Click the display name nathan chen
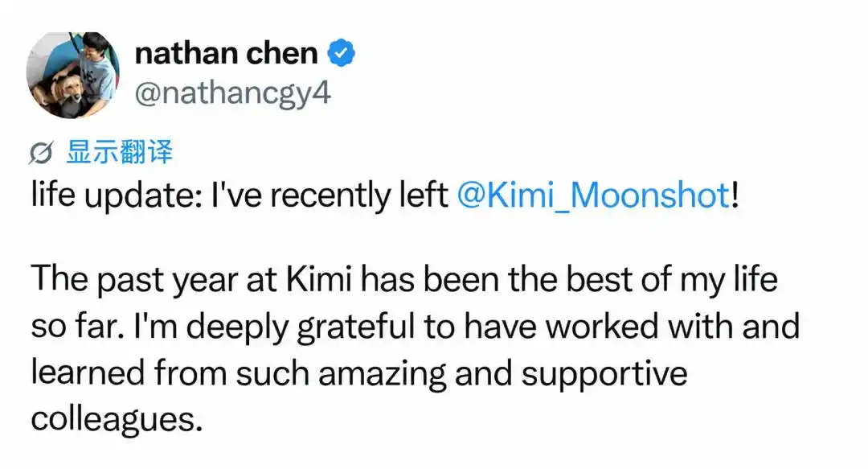Image resolution: width=868 pixels, height=469 pixels. click(227, 54)
